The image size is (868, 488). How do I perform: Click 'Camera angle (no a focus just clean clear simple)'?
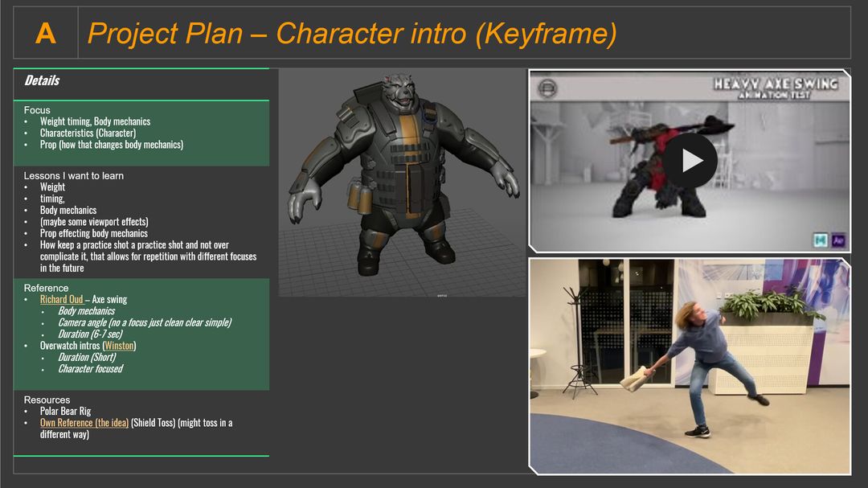(x=145, y=322)
